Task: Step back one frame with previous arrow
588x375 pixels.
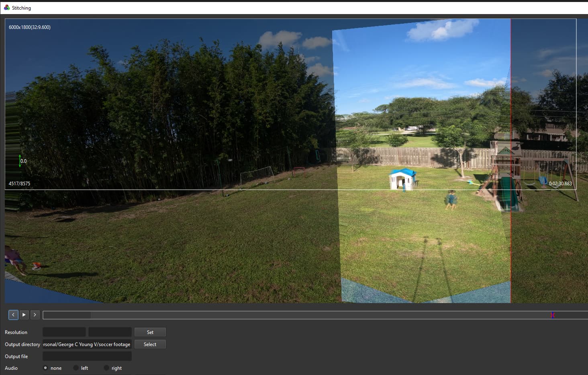Action: [x=13, y=315]
